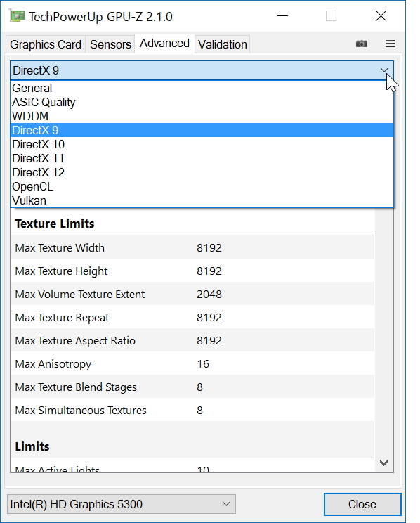Open the Sensors tab
Screen dimensions: 420x523
[x=110, y=44]
